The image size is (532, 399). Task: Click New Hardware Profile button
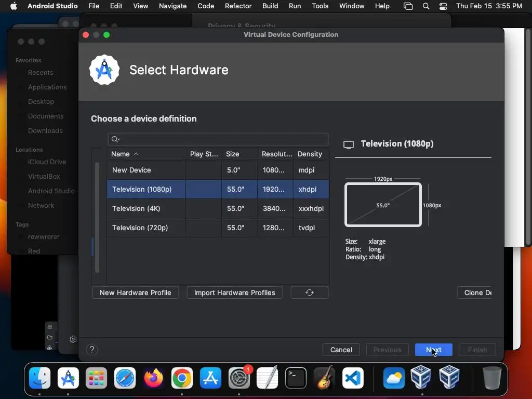(x=136, y=292)
